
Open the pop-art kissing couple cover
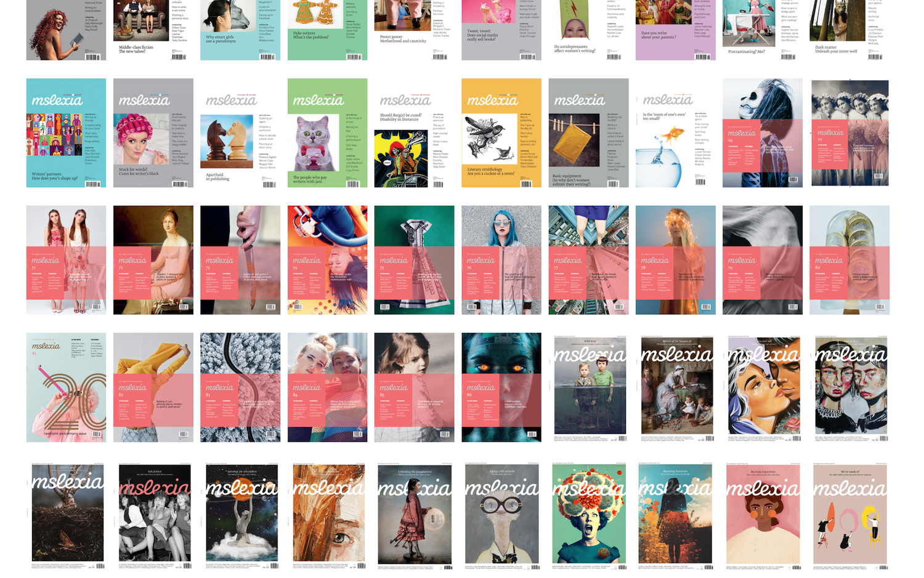pos(764,388)
